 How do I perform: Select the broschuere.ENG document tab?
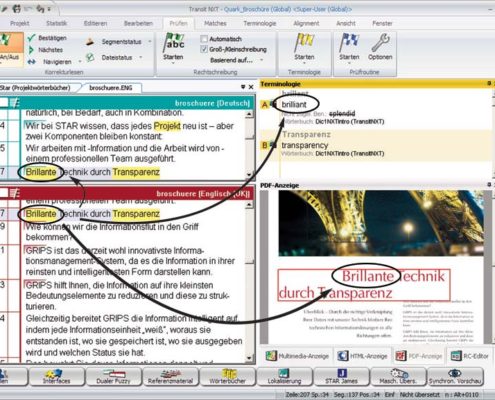pos(111,88)
